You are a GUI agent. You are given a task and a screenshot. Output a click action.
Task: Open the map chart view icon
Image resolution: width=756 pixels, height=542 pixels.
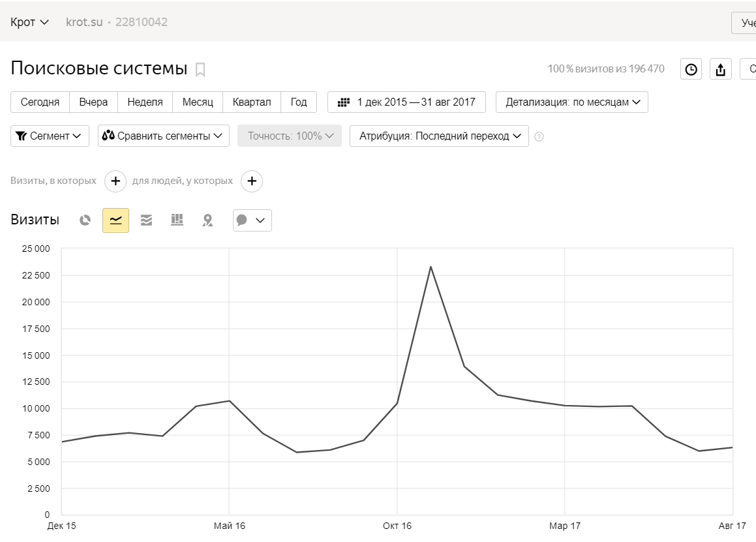click(x=207, y=220)
